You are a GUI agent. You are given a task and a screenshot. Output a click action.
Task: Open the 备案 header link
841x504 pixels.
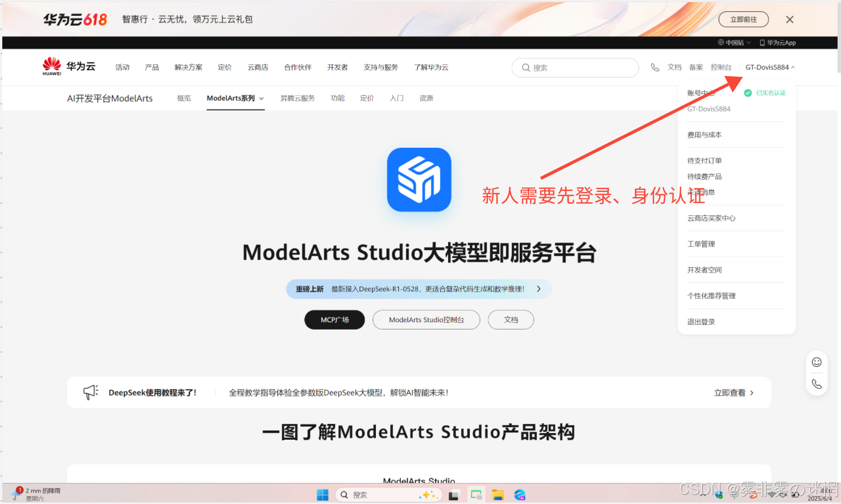point(696,67)
